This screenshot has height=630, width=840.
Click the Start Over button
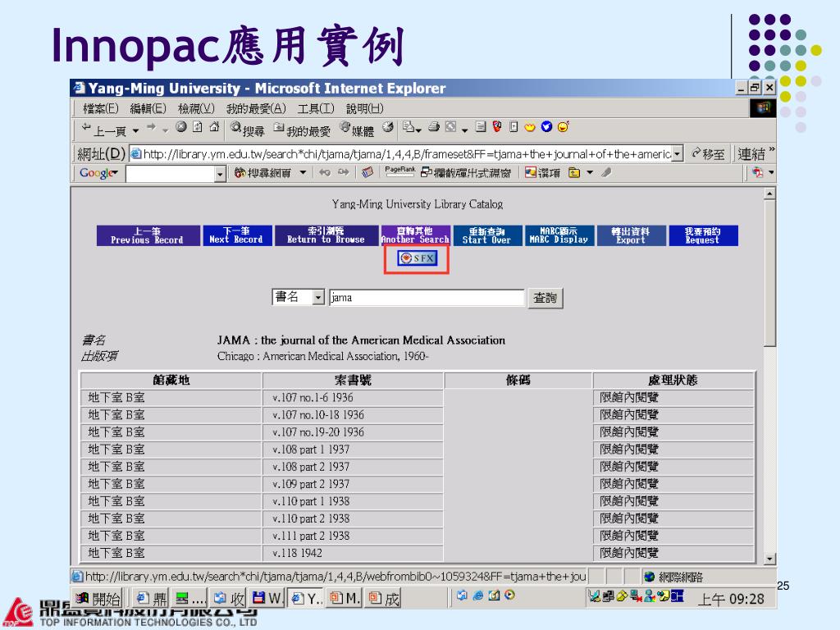tap(487, 235)
